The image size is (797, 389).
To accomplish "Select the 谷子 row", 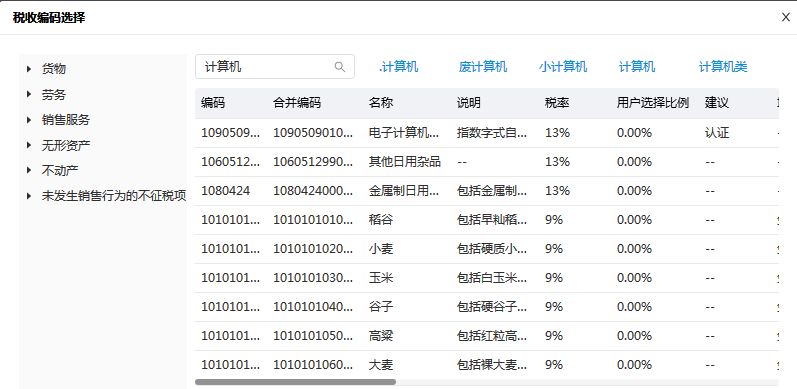I will click(486, 307).
